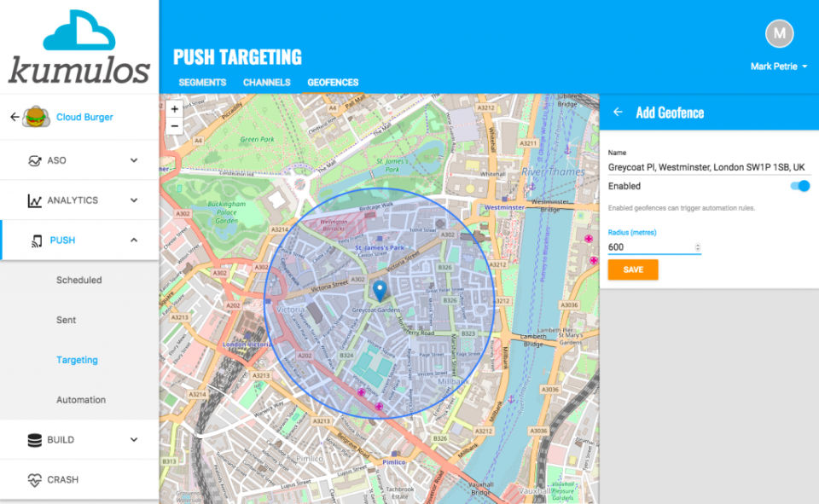Open the Mark Petrie account dropdown
This screenshot has height=504, width=819.
click(x=779, y=67)
